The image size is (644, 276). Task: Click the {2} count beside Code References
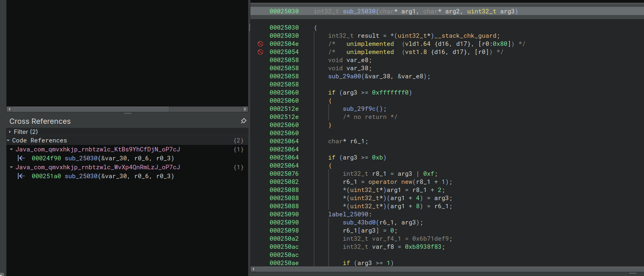coord(239,140)
